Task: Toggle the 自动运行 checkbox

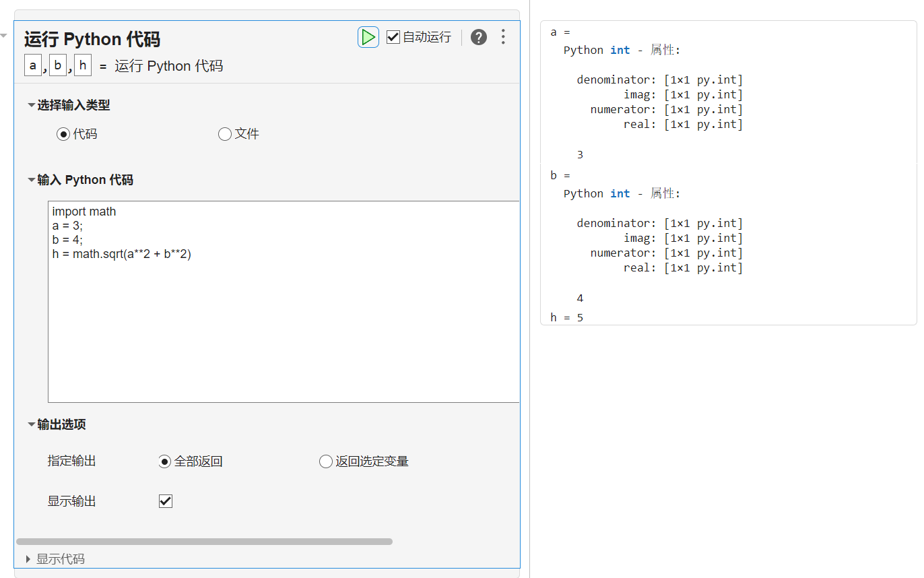Action: pos(393,37)
